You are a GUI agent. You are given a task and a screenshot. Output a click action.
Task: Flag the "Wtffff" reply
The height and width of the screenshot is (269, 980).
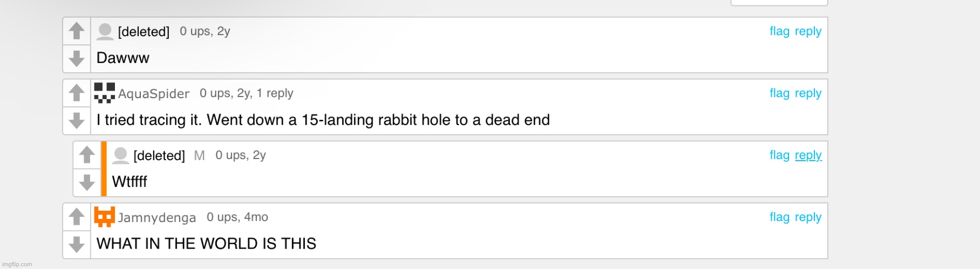click(x=779, y=155)
